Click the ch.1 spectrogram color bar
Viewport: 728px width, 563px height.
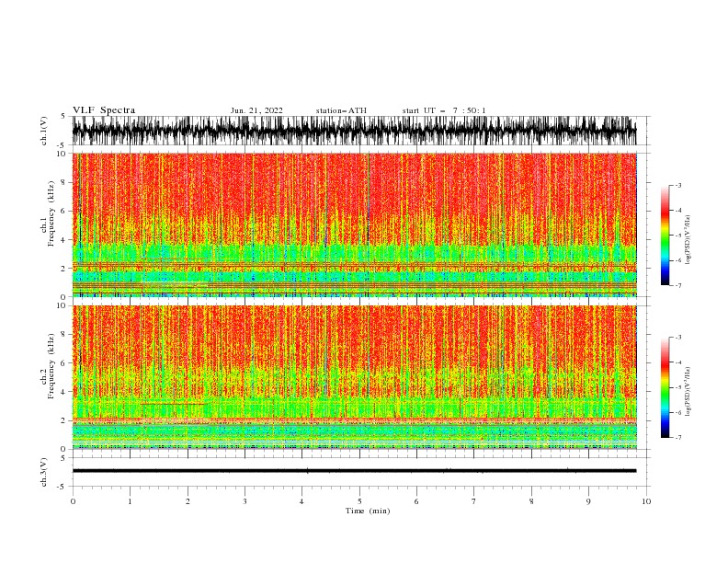point(665,236)
